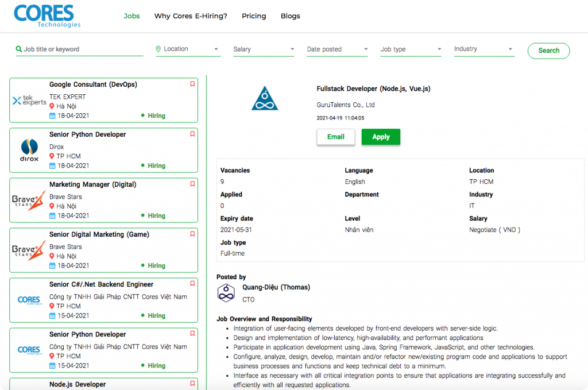Click the 18-04-2021 date on Dirox card
Viewport: 588px width, 390px height.
[x=73, y=166]
